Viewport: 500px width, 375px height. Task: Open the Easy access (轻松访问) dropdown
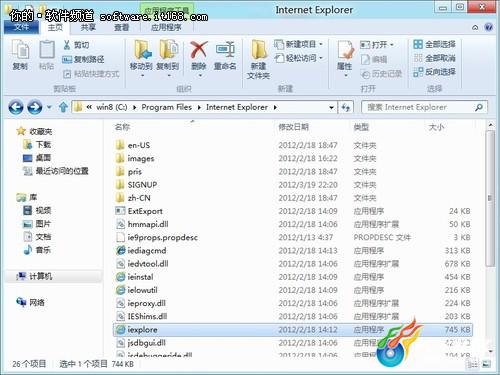pyautogui.click(x=298, y=58)
